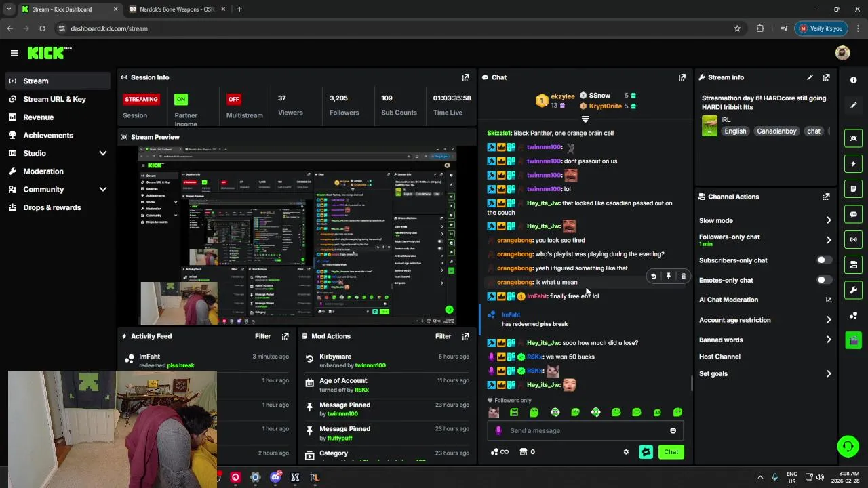Reply to hovered message with arrow icon
This screenshot has width=868, height=488.
point(654,277)
